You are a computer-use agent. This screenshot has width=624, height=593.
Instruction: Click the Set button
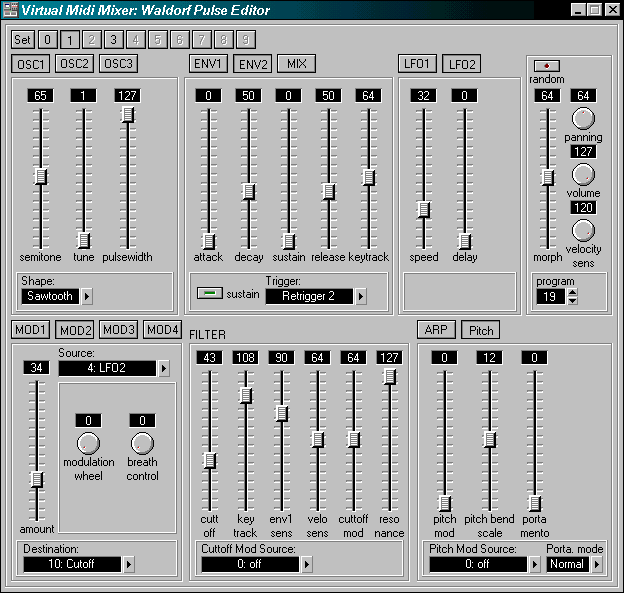[23, 40]
